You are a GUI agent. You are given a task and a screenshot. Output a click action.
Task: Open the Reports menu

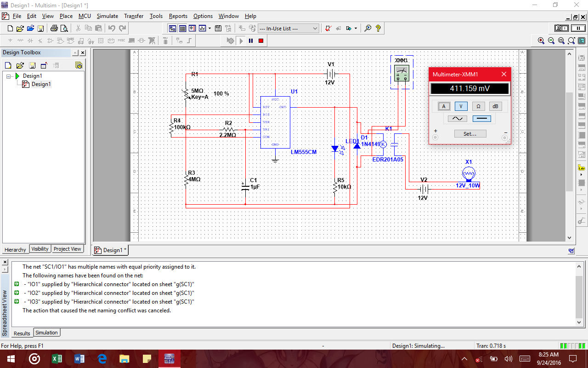point(178,16)
